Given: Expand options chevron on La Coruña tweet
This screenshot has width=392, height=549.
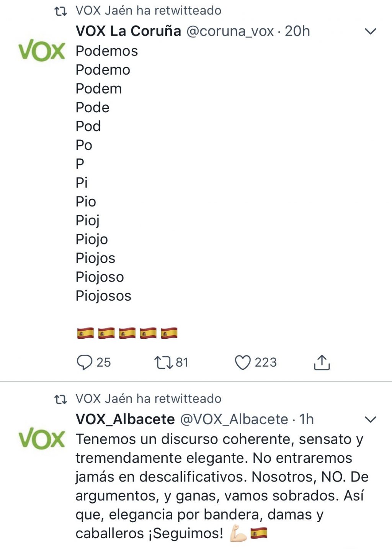Looking at the screenshot, I should pos(371,31).
